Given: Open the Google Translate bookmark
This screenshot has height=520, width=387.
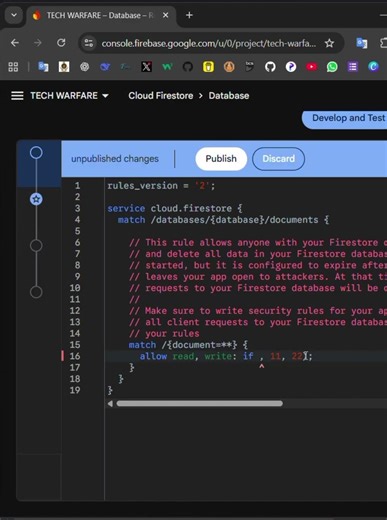Looking at the screenshot, I should (x=43, y=67).
